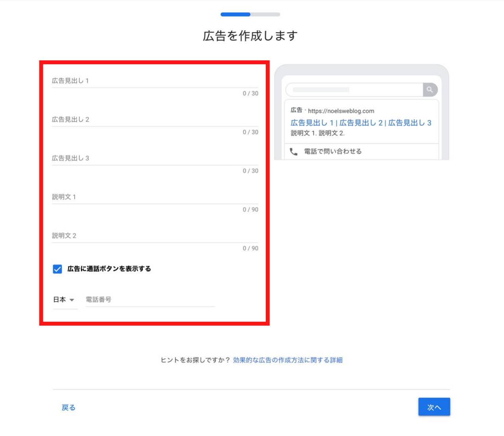This screenshot has height=436, width=504.
Task: Focus the 広告見出し 3 input field
Action: tap(155, 158)
